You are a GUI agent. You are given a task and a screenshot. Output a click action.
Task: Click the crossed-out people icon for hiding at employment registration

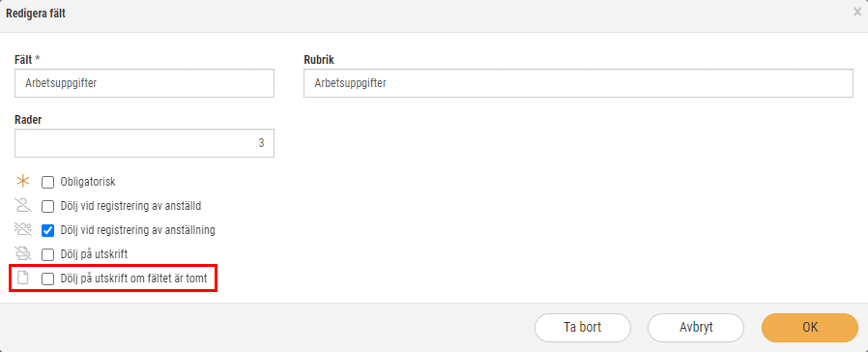tap(22, 230)
